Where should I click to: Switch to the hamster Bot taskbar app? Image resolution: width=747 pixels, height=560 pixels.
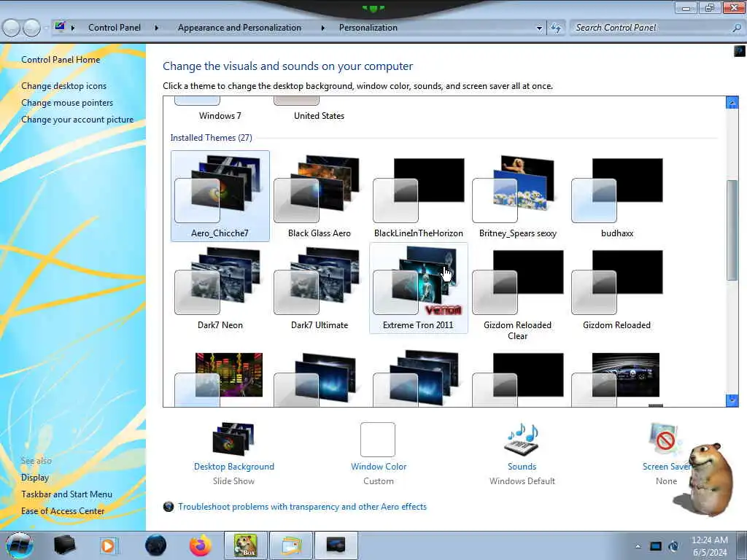tap(246, 545)
